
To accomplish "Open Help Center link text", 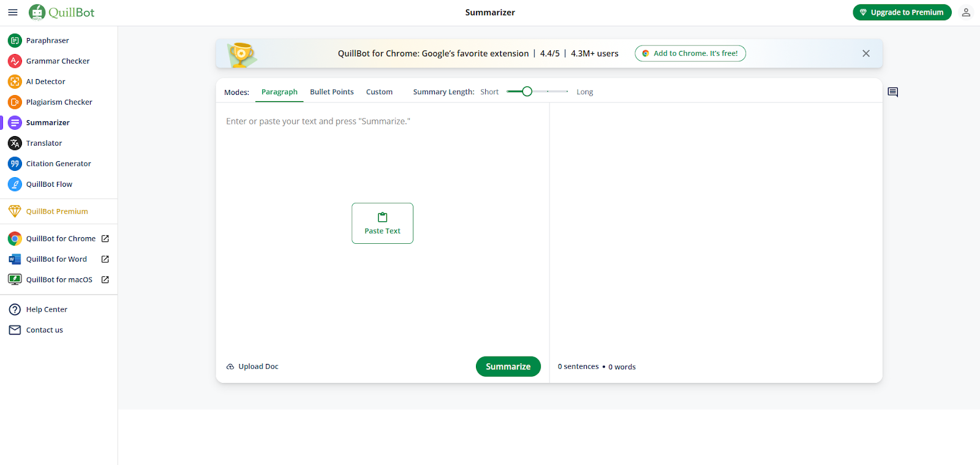I will (47, 309).
